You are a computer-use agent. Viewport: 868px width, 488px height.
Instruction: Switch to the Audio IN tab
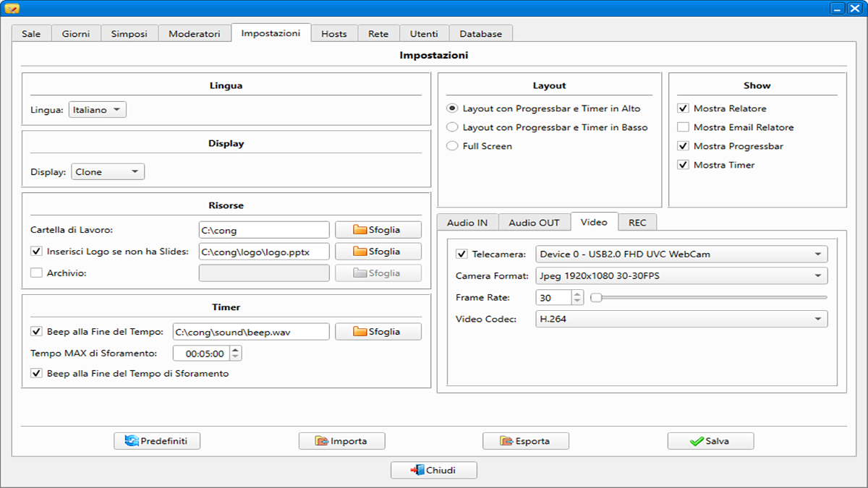point(467,223)
